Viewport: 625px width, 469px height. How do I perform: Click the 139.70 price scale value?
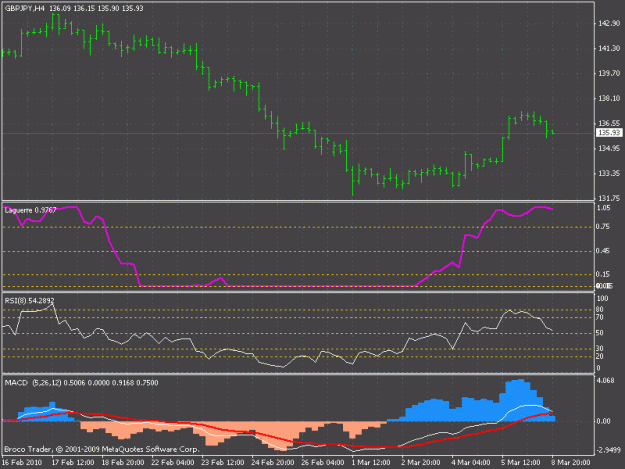click(x=609, y=73)
